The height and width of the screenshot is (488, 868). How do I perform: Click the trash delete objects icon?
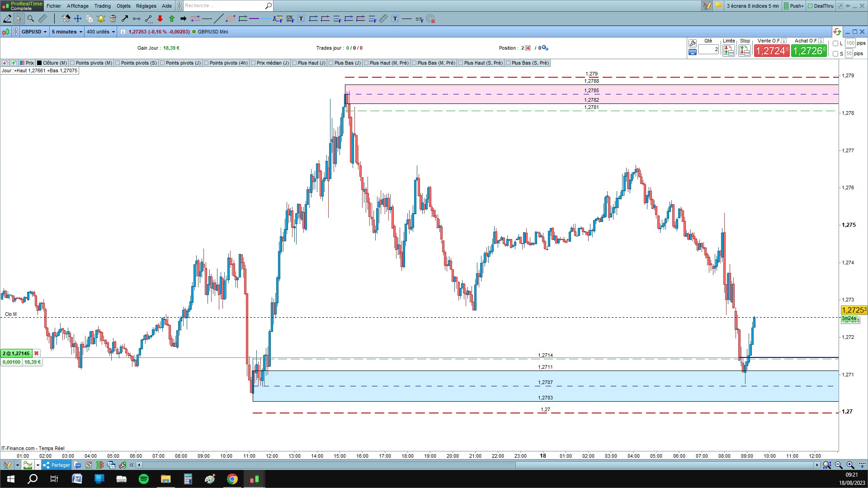coord(113,19)
